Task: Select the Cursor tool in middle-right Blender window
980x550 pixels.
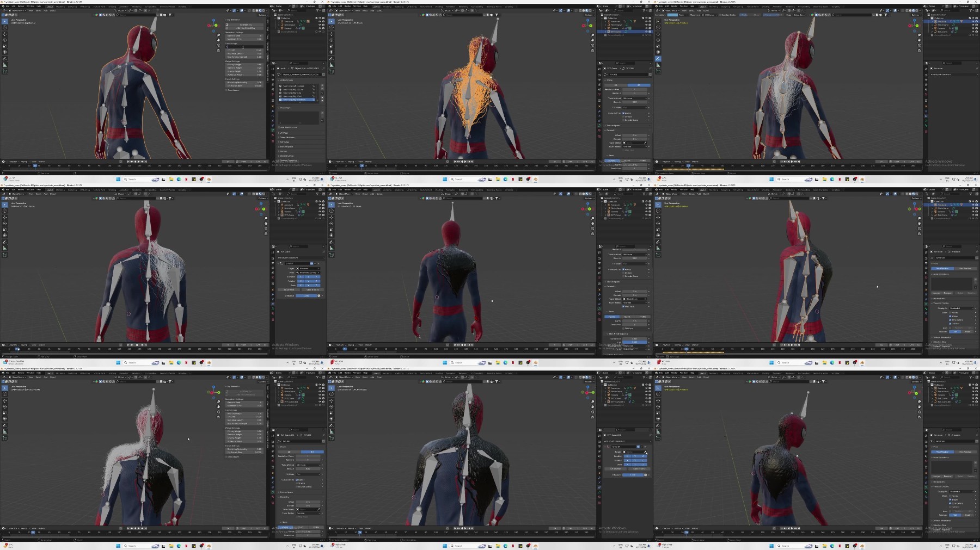Action: tap(658, 211)
